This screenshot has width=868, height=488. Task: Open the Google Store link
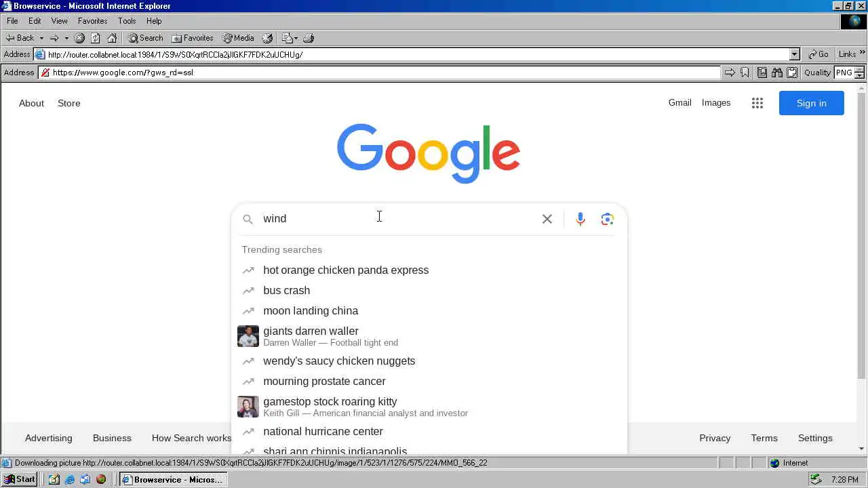click(x=69, y=103)
